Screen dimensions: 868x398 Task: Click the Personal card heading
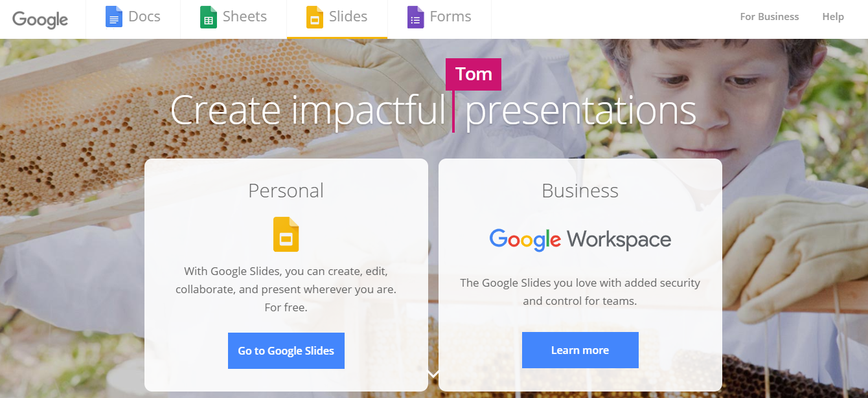pos(286,191)
